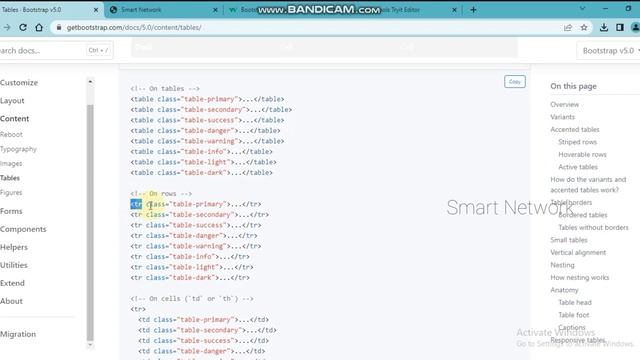640x360 pixels.
Task: Open the new tab with the plus button
Action: pos(473,9)
